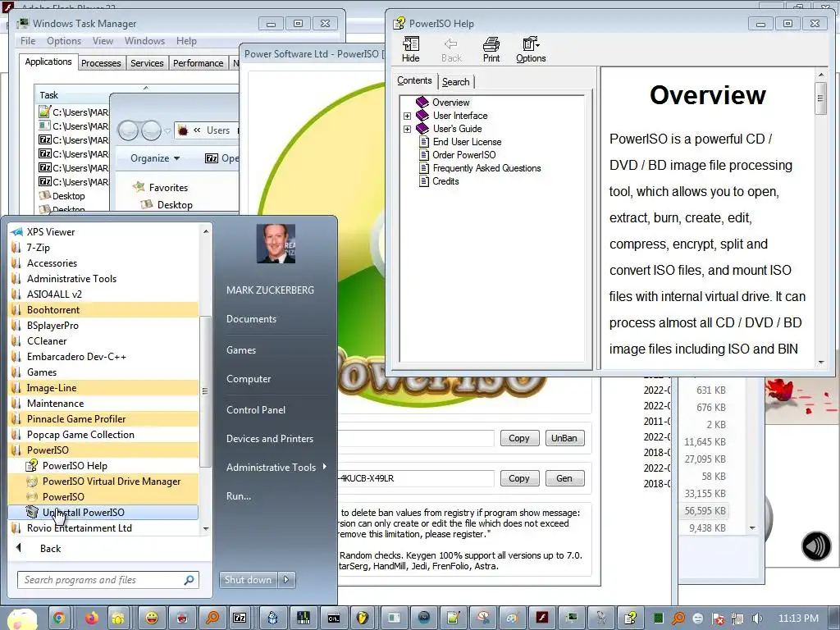The height and width of the screenshot is (630, 840).
Task: Open the File menu in Task Manager
Action: (28, 41)
